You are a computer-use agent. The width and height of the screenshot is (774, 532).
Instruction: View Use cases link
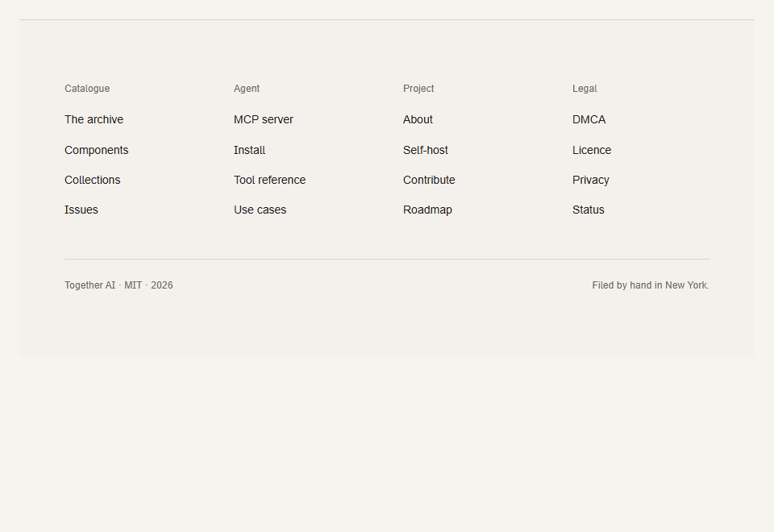pyautogui.click(x=260, y=210)
